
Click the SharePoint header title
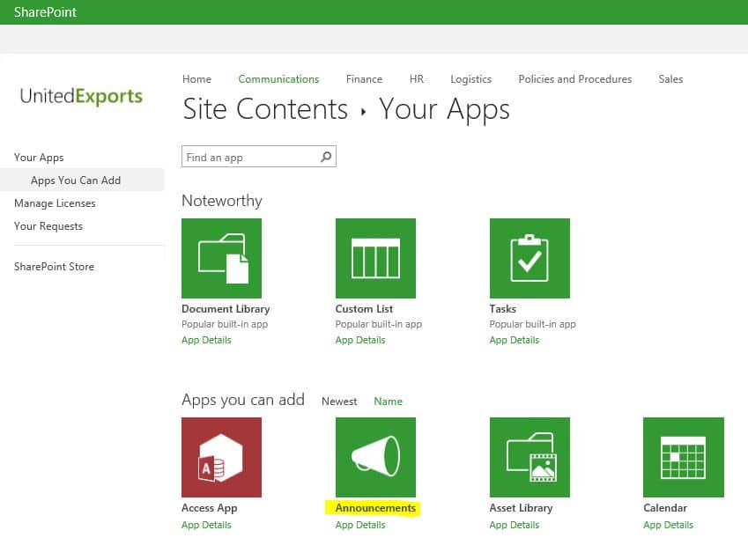pyautogui.click(x=45, y=12)
